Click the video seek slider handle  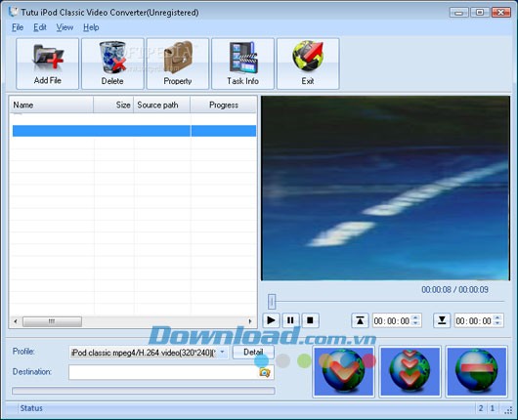click(272, 302)
